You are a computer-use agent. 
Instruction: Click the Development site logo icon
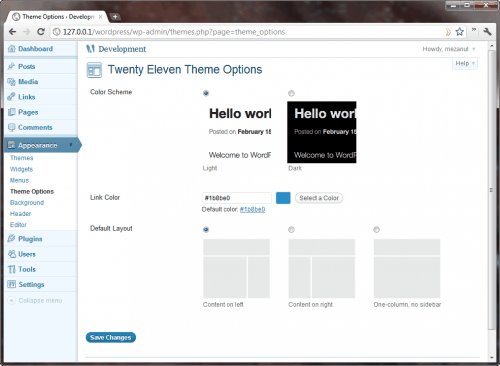[x=90, y=49]
